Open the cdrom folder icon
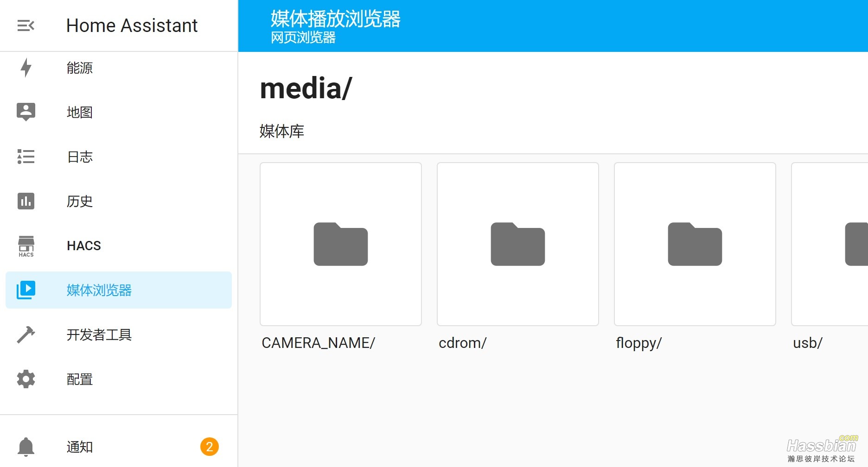868x467 pixels. 518,244
